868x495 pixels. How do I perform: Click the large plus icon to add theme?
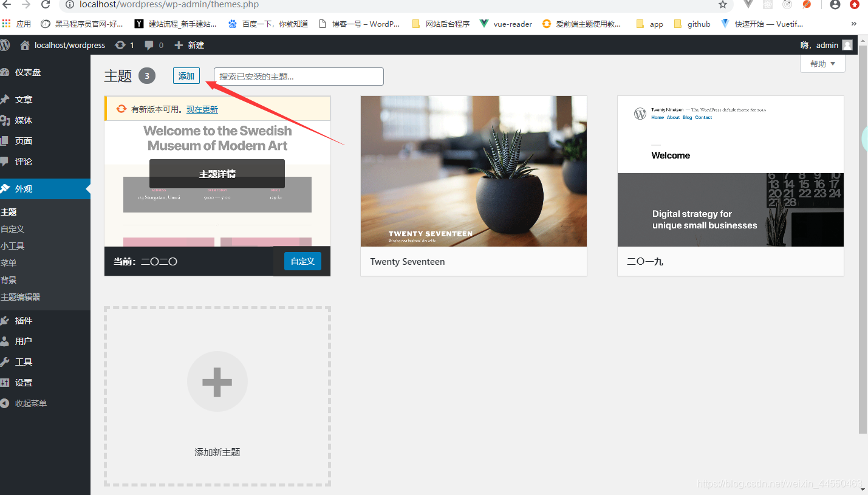(217, 382)
